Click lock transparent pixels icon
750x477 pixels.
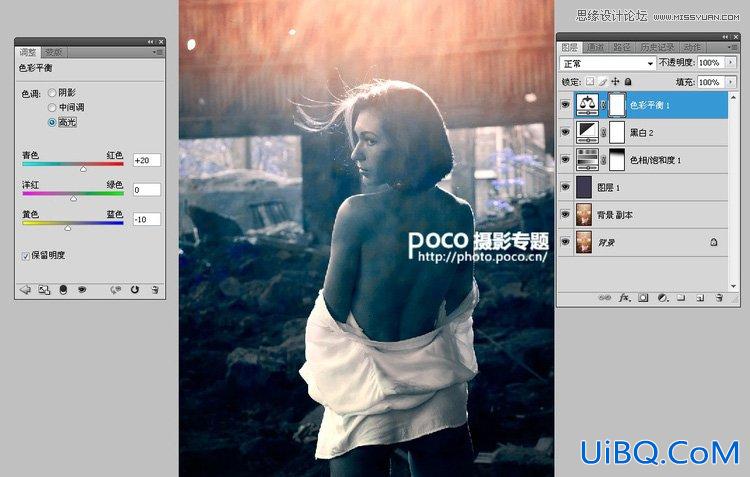[590, 82]
